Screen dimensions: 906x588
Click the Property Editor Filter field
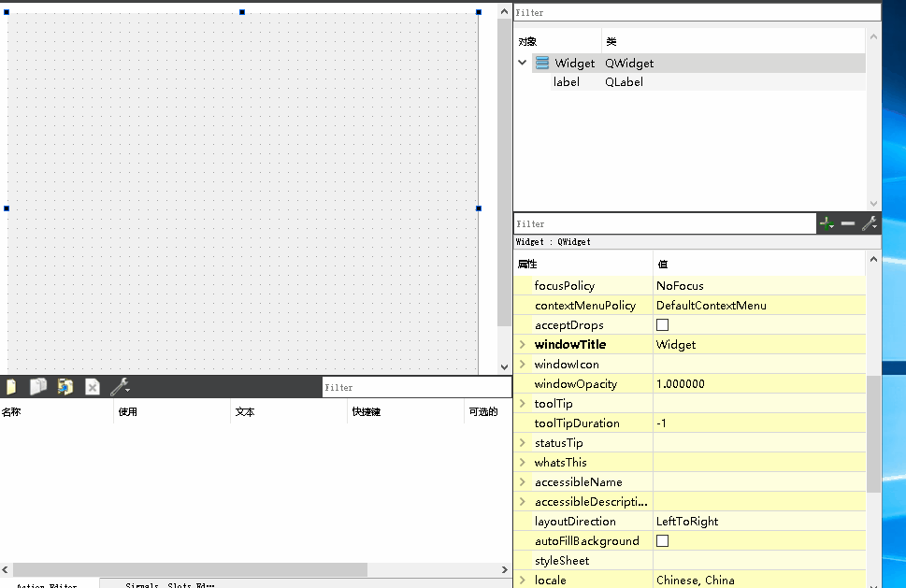pos(665,224)
